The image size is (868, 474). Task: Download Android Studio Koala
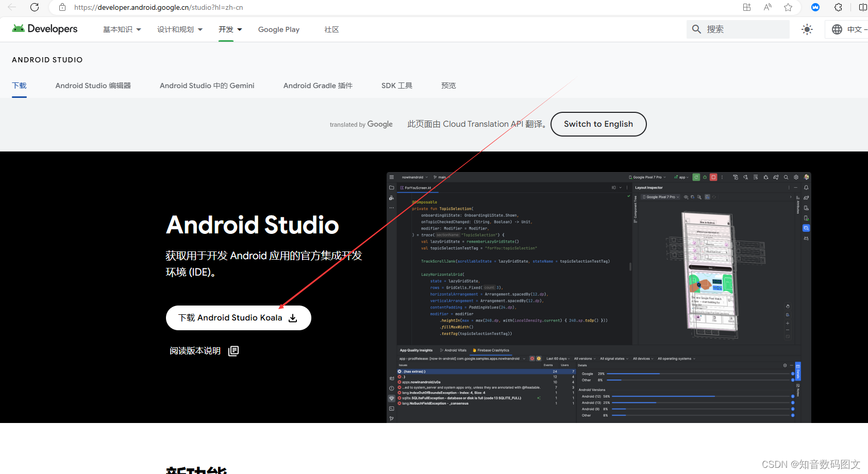click(238, 317)
